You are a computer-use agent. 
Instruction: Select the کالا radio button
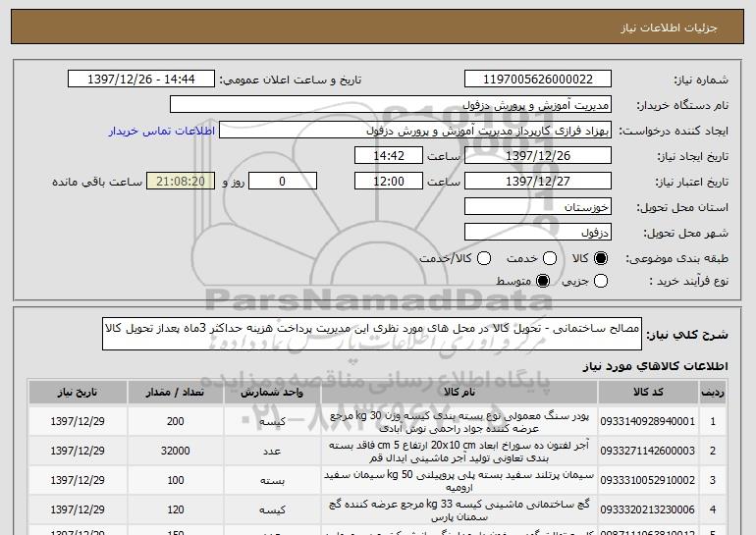tap(601, 259)
